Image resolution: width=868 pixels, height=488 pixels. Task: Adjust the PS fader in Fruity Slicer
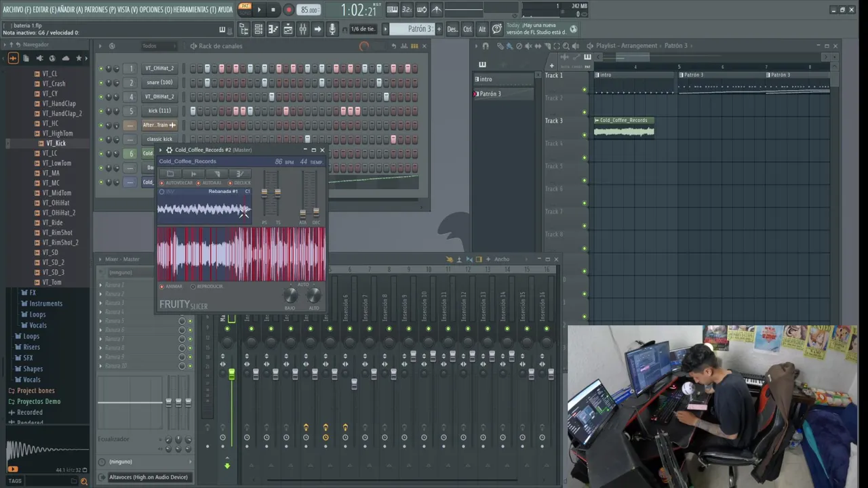pos(264,193)
